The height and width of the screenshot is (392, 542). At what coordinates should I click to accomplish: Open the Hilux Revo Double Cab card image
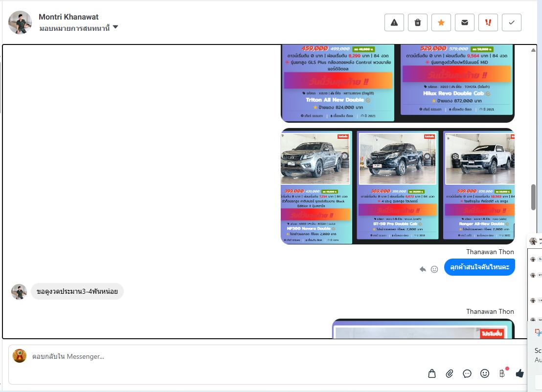(456, 80)
